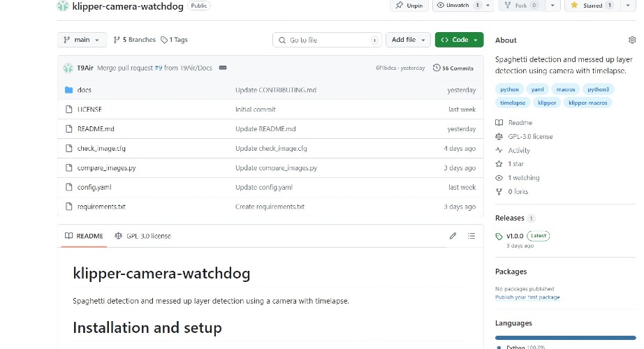644x349 pixels.
Task: Edit the README with the pencil icon
Action: (453, 236)
